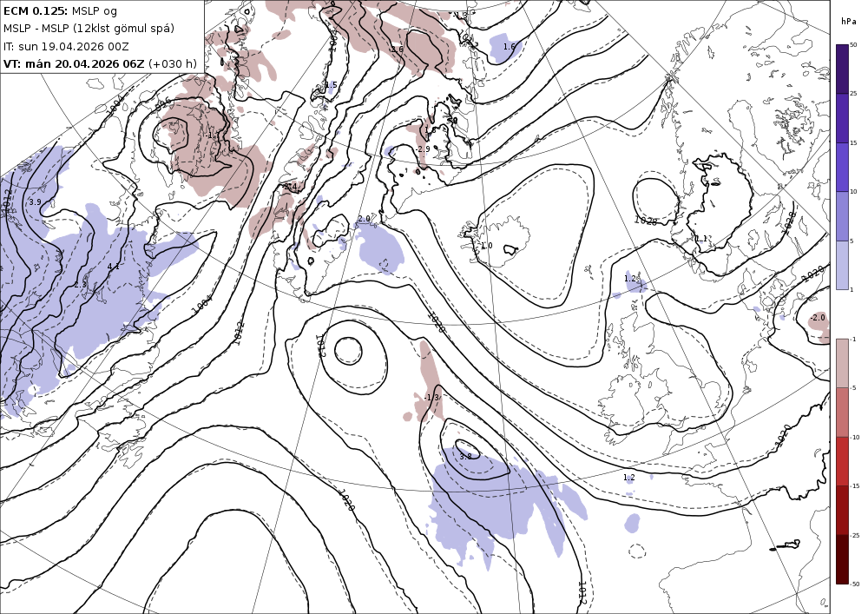Click the '1.5' value near the top-center coastline
868x614 pixels.
coord(331,85)
